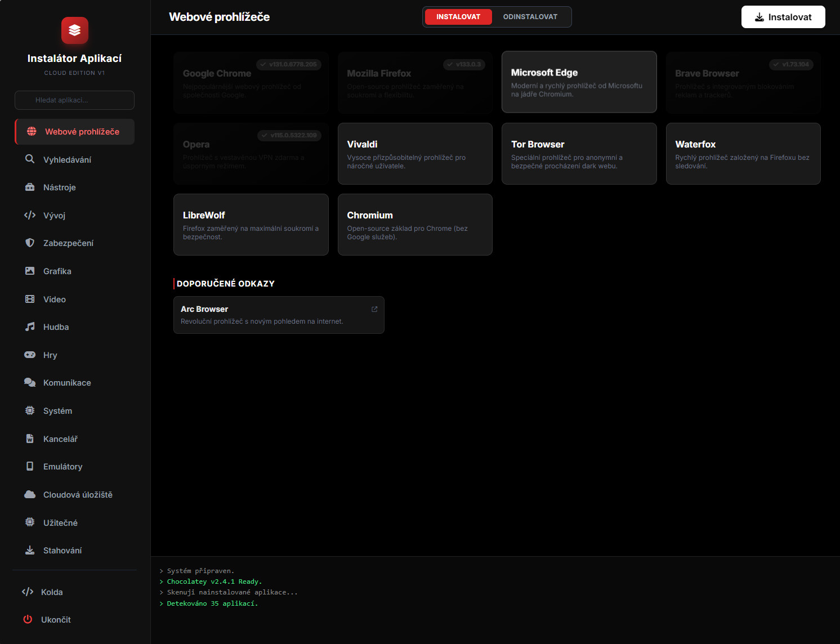
Task: Click the Firefox version badge v133.0.3
Action: (x=464, y=64)
